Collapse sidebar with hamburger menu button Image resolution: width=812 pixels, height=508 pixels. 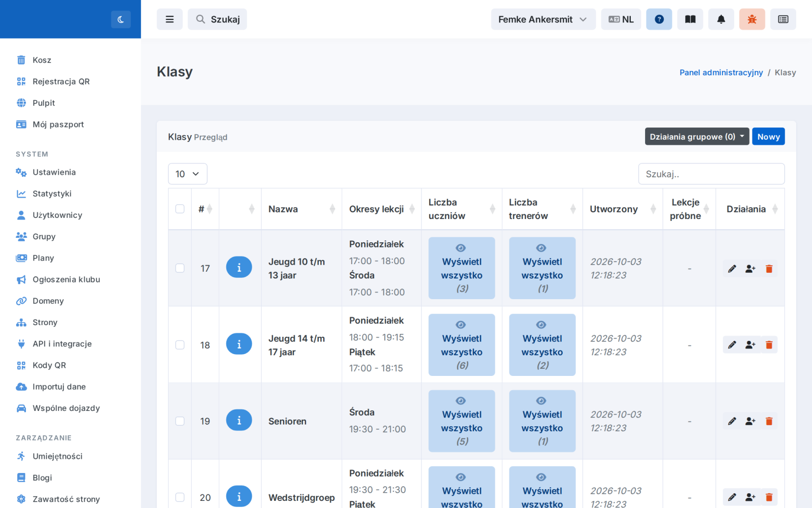170,19
